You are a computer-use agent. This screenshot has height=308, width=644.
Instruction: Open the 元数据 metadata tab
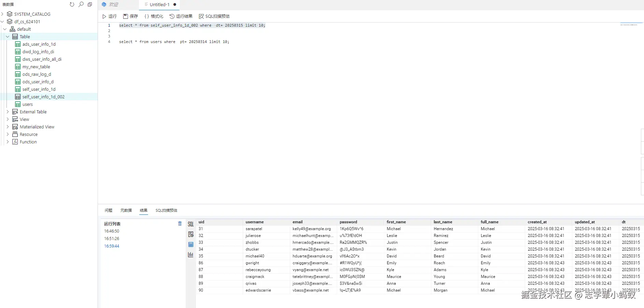126,210
